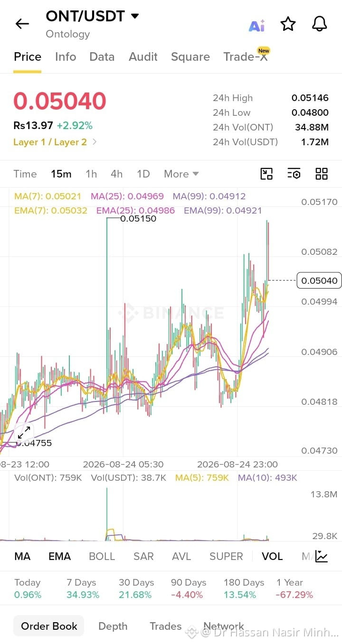
Task: Switch to the Audit tab
Action: (143, 57)
